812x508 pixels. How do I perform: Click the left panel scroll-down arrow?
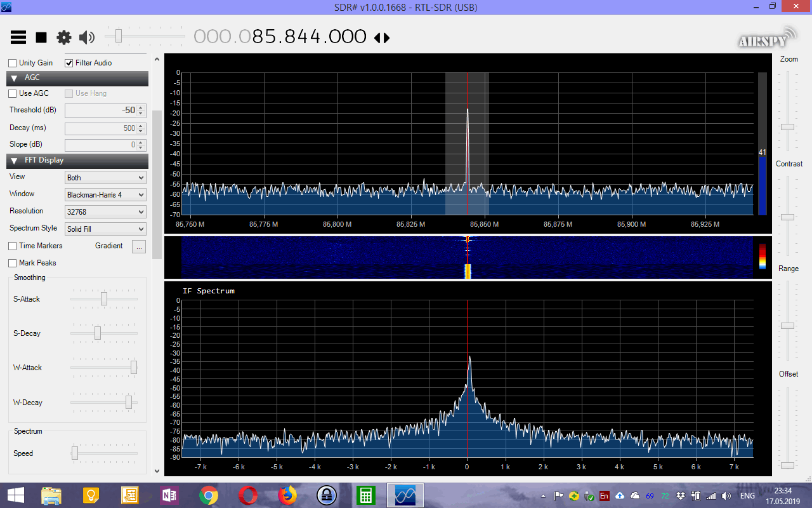tap(157, 471)
